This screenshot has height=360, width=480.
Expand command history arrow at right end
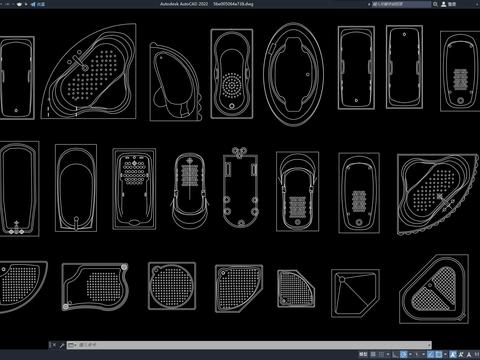[429, 345]
